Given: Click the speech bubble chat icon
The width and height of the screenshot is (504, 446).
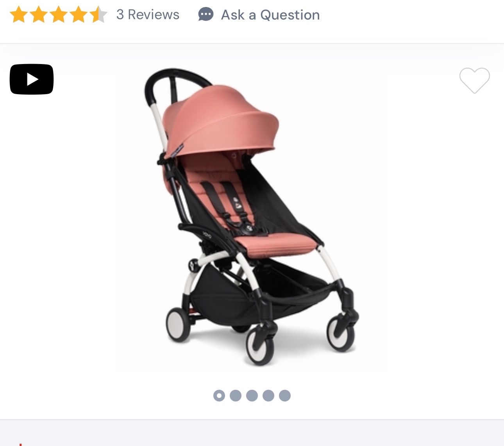Looking at the screenshot, I should (x=206, y=14).
